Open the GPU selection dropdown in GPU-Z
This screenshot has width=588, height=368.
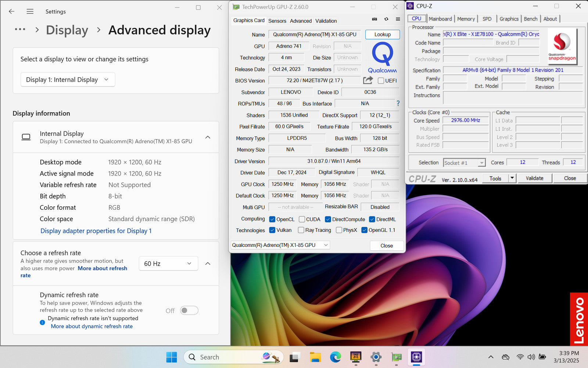(x=280, y=245)
